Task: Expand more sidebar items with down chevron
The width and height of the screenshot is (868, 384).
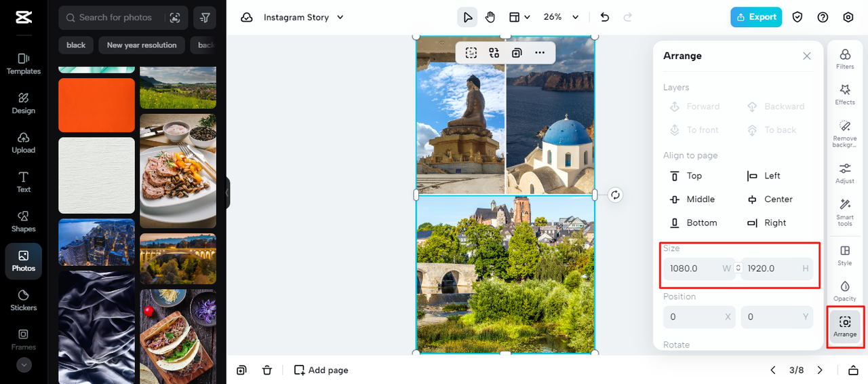Action: pyautogui.click(x=24, y=365)
